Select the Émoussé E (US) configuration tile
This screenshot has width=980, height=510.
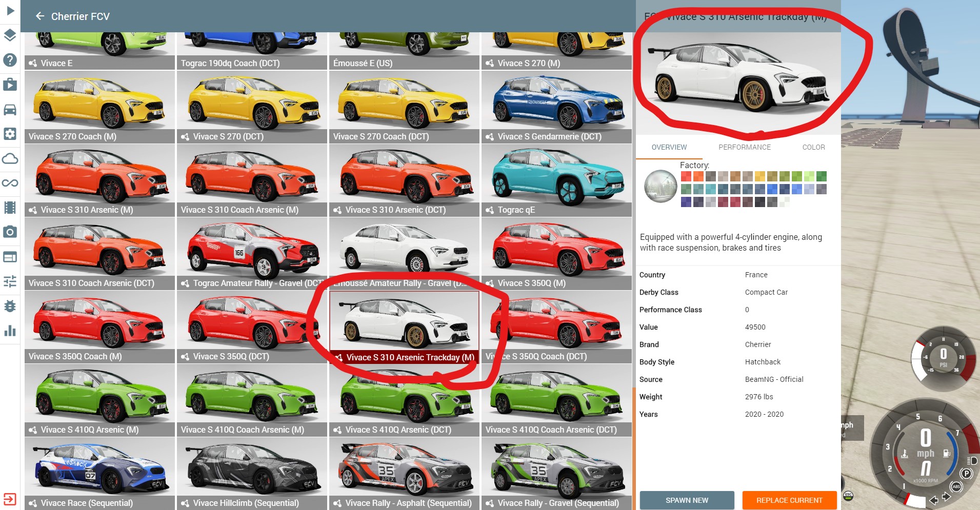click(x=404, y=51)
